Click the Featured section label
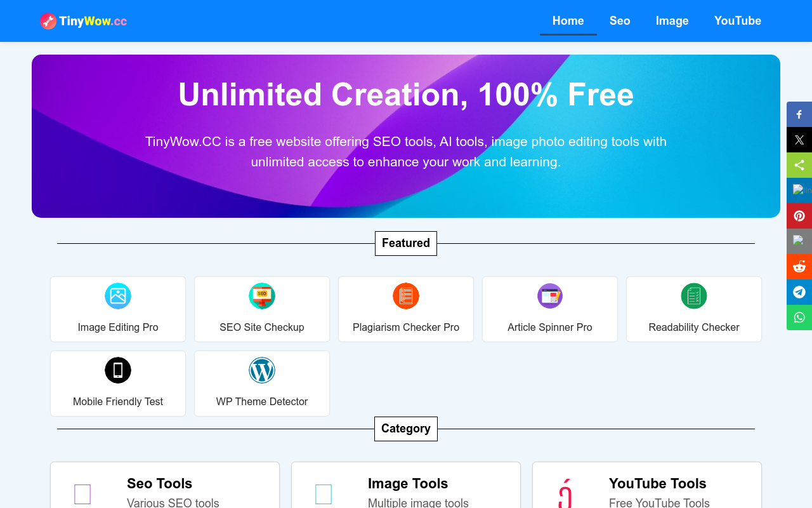812x508 pixels. 406,243
